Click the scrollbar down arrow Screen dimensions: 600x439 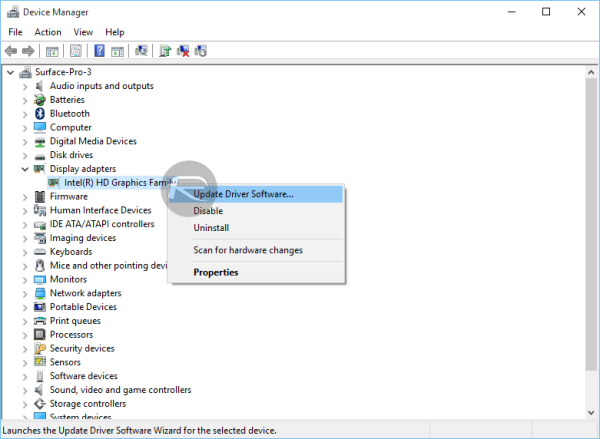tap(591, 413)
